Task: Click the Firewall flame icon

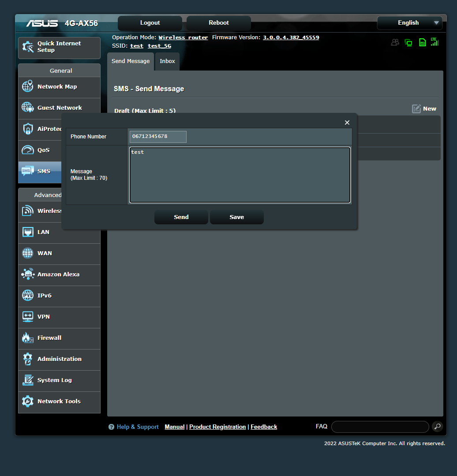Action: 28,337
